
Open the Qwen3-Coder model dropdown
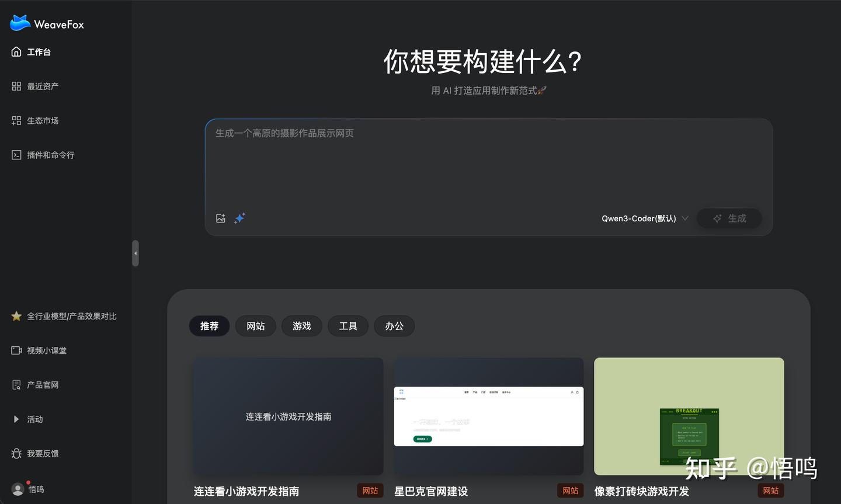click(644, 218)
